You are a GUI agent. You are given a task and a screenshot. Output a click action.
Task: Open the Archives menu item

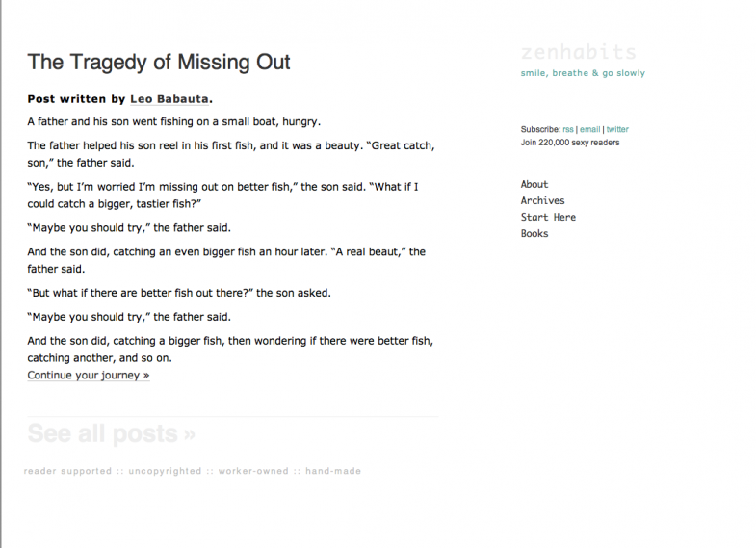click(x=542, y=200)
